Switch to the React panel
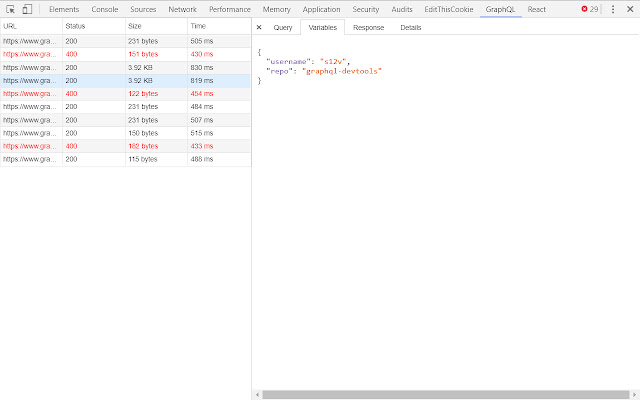640x400 pixels. tap(537, 9)
